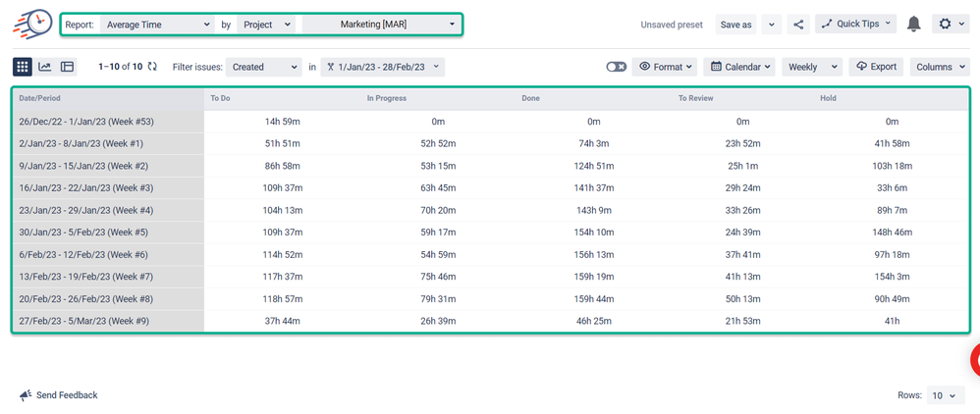Click the Unsaved preset label
Viewport: 980px width, 414px height.
pyautogui.click(x=672, y=25)
